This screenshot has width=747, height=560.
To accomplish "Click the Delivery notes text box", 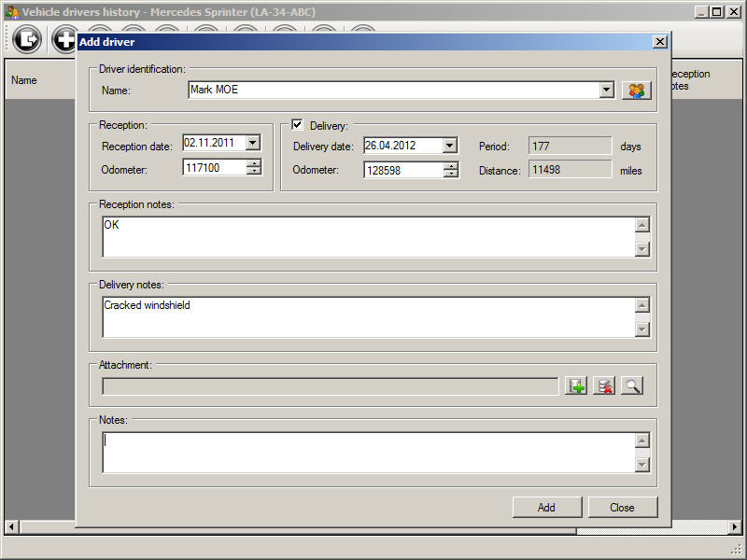I will pyautogui.click(x=364, y=316).
